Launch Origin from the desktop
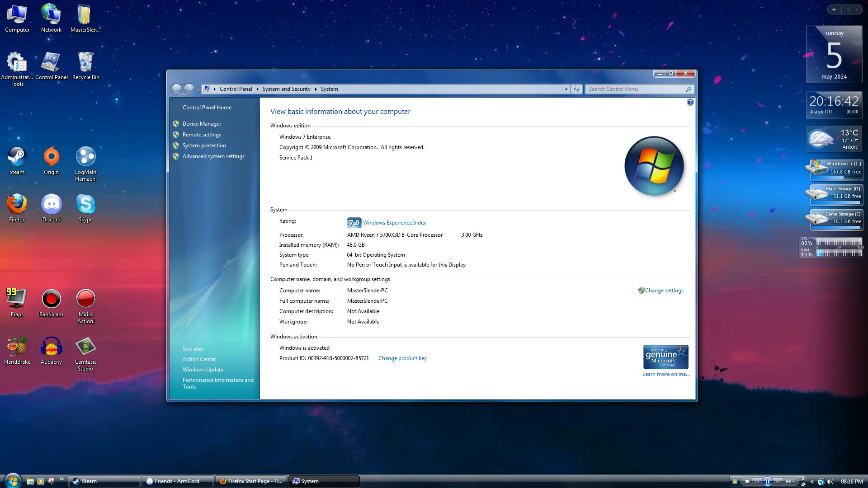The width and height of the screenshot is (868, 488). (x=52, y=160)
